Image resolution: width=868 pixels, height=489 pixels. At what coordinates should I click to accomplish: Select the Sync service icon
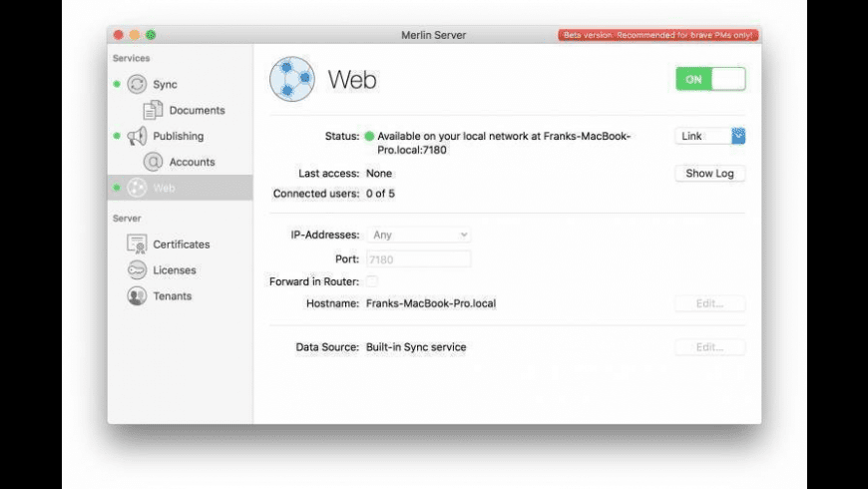[137, 84]
